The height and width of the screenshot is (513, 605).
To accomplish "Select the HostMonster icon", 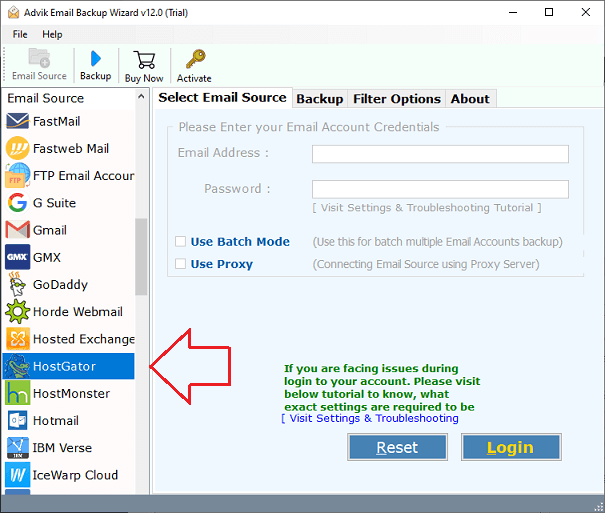I will [x=17, y=393].
